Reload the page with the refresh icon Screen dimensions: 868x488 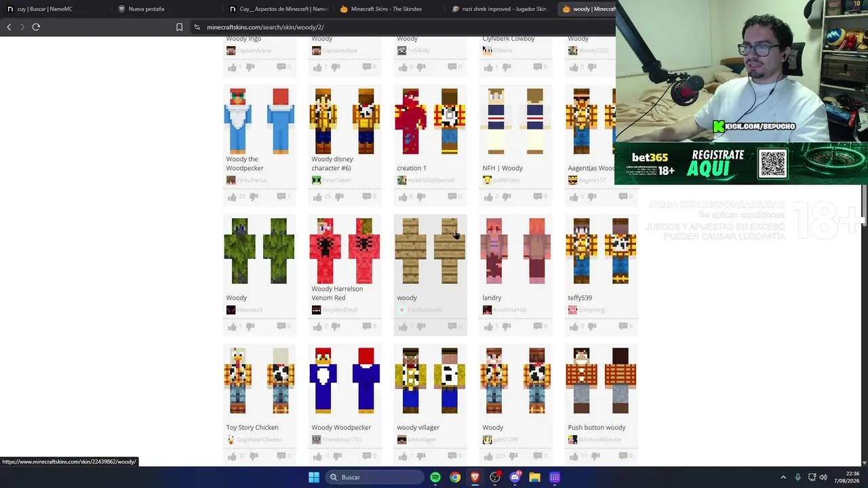coord(36,27)
